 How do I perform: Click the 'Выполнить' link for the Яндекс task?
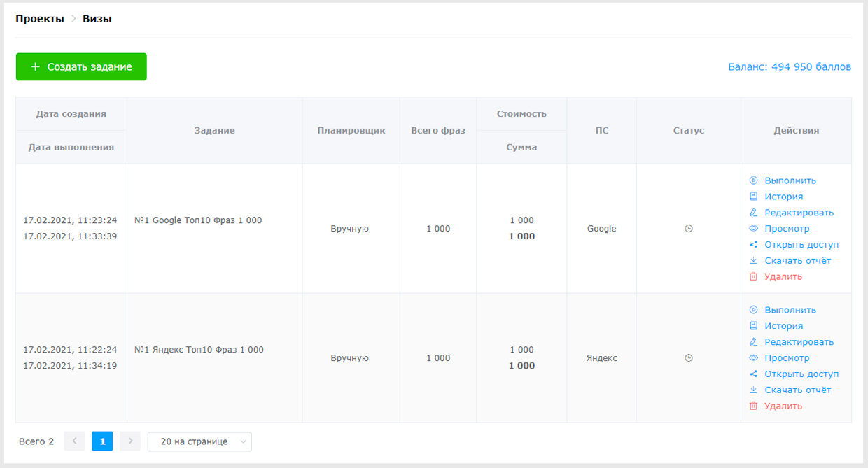790,310
